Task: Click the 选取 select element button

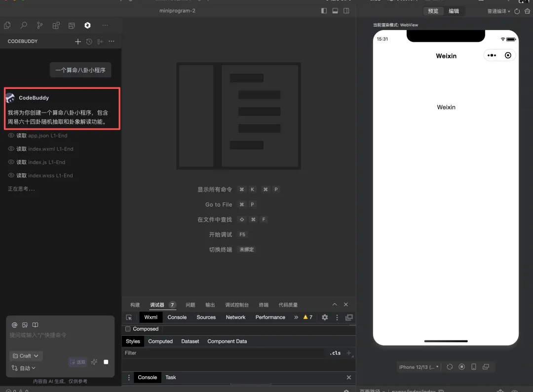Action: coord(78,362)
